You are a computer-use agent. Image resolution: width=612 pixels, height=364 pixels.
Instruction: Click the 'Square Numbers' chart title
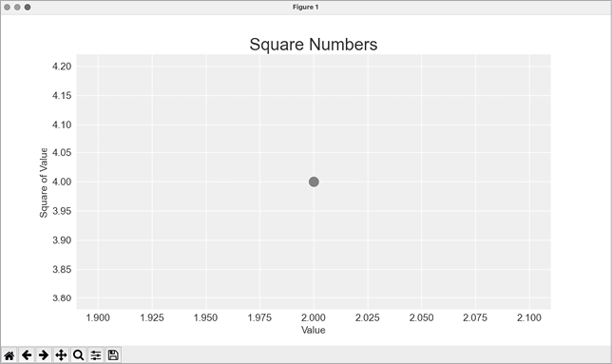click(x=314, y=44)
